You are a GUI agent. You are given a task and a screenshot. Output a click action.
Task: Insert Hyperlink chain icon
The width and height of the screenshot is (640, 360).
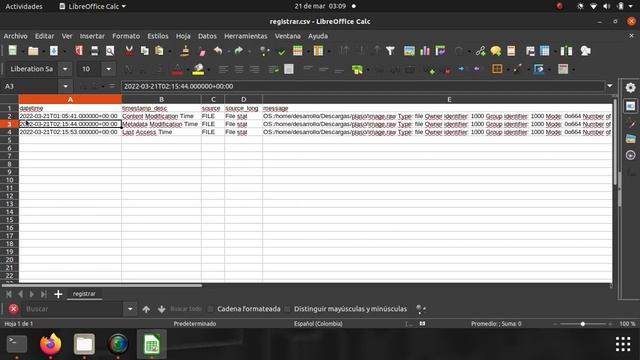tap(480, 51)
